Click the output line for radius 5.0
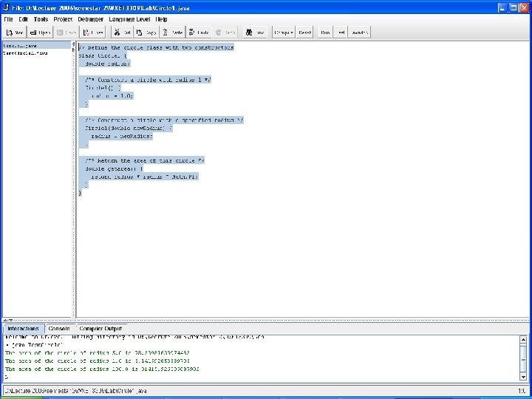This screenshot has height=399, width=532. (98, 353)
